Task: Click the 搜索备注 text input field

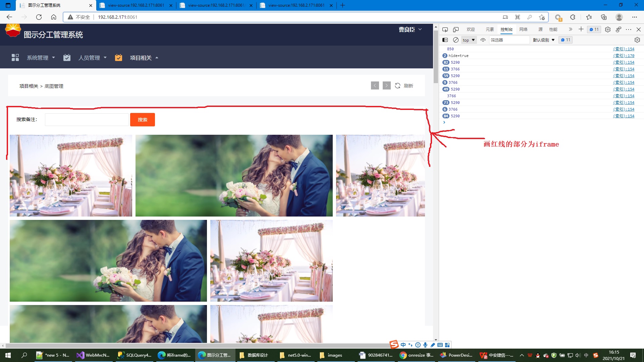Action: pos(87,120)
